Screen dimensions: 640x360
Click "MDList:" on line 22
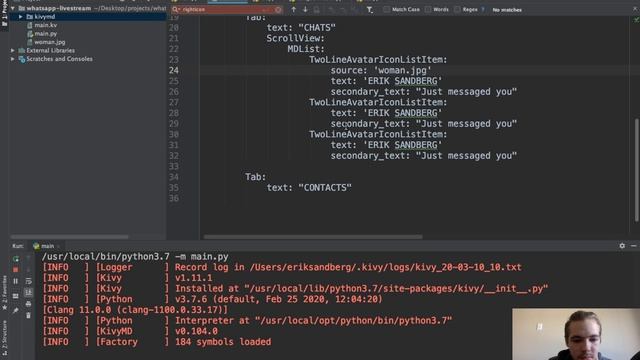point(306,49)
